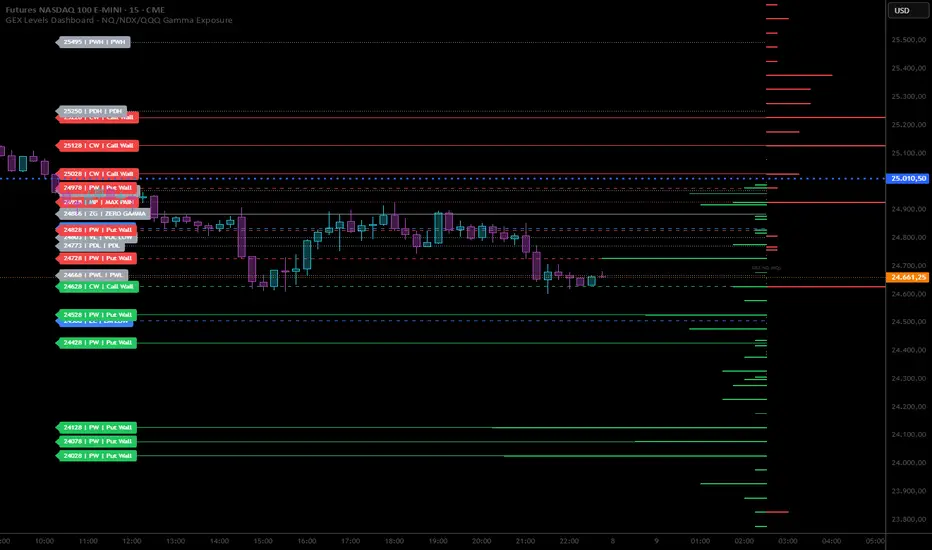Click 19:00 on the time axis
This screenshot has height=550, width=932.
point(438,541)
